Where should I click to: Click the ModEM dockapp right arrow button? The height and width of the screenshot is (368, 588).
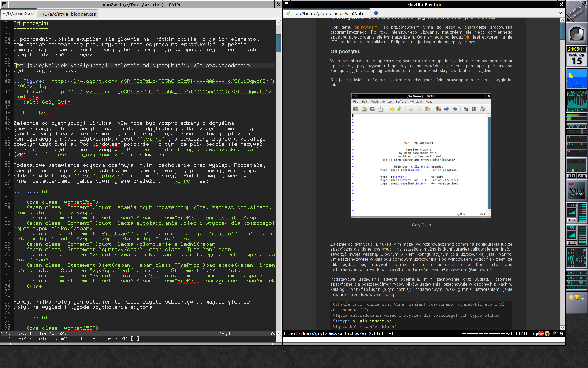click(574, 176)
